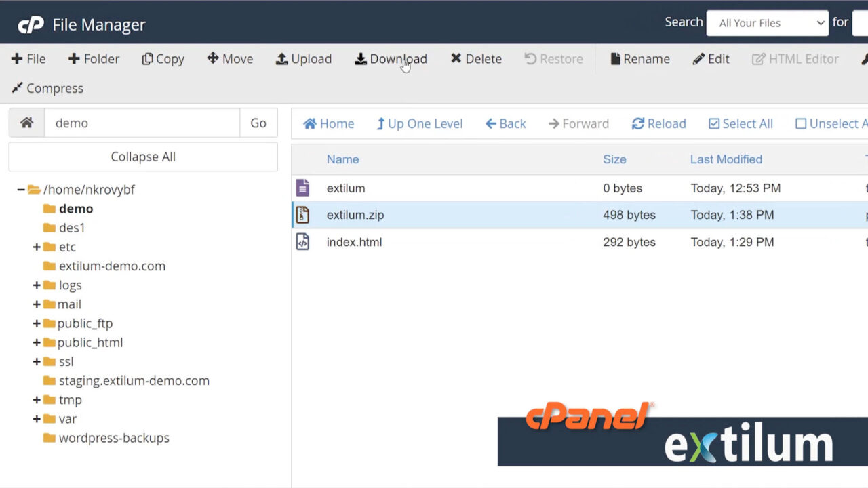This screenshot has width=868, height=488.
Task: Delete the selection via the Delete icon
Action: tap(475, 59)
